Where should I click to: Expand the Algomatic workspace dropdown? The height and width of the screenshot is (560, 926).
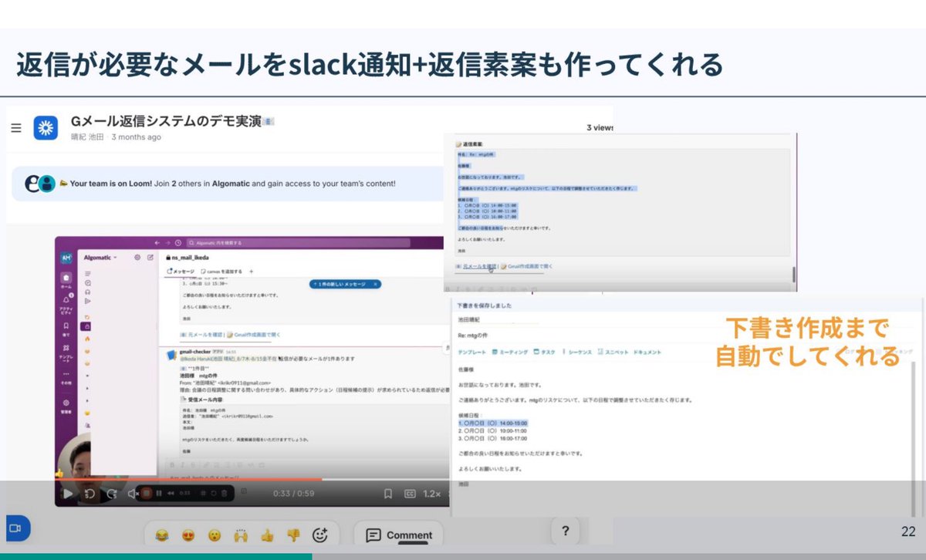click(100, 258)
